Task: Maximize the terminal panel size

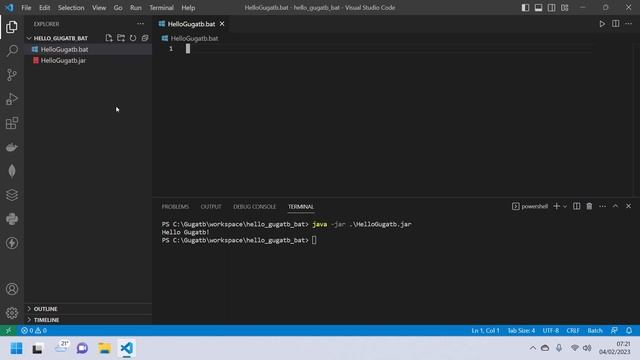Action: [616, 207]
